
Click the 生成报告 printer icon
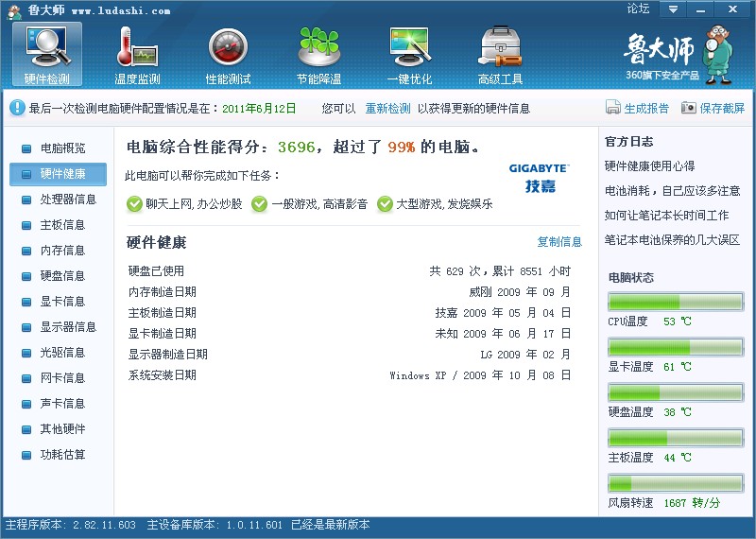point(613,108)
